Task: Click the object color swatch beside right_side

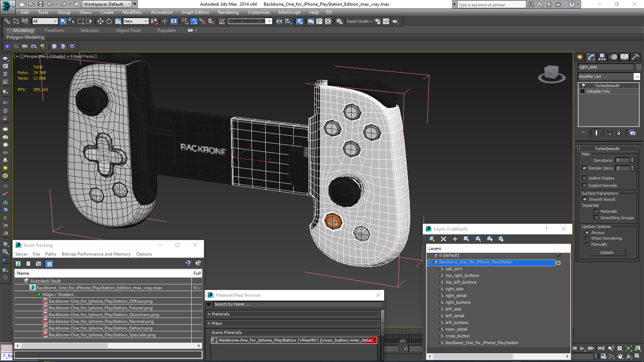Action: [x=638, y=67]
